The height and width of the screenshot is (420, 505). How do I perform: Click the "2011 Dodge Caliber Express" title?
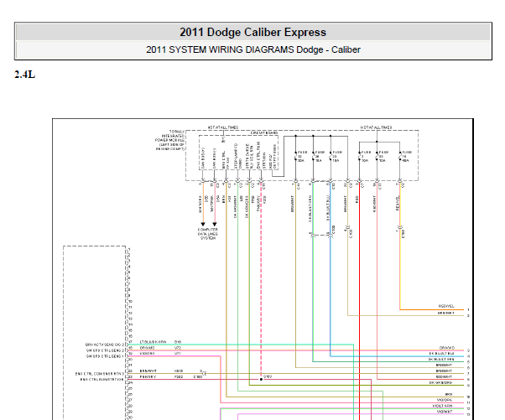click(x=252, y=32)
